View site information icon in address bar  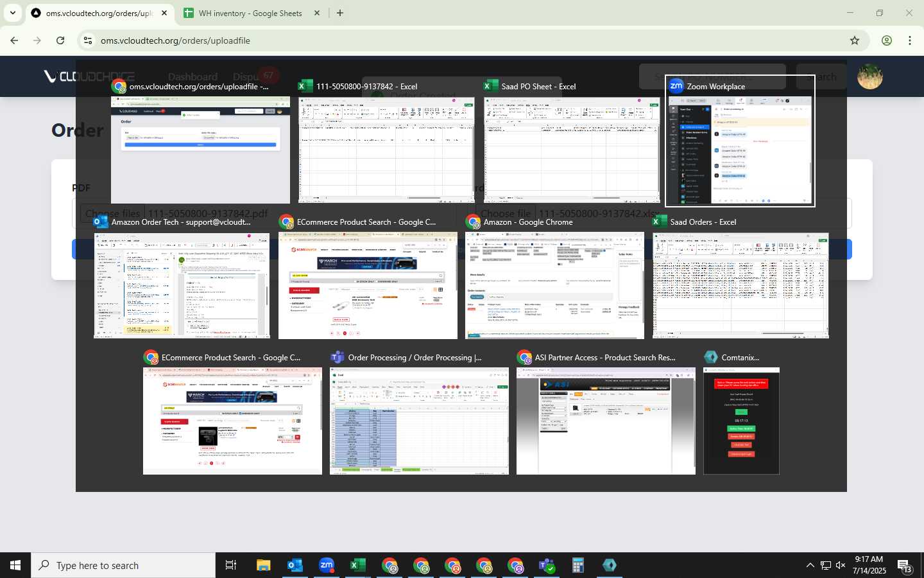point(88,40)
